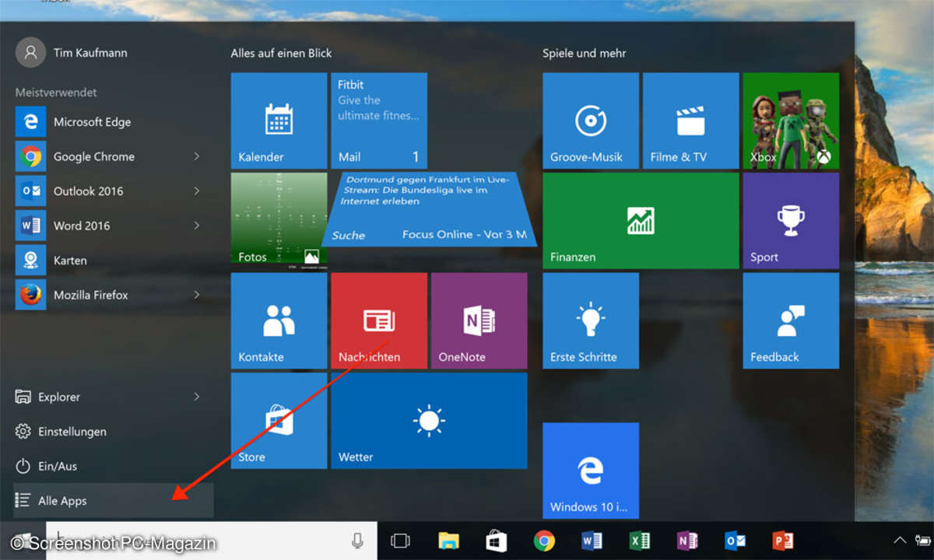Open the Ein/Aus power menu
934x560 pixels.
(114, 466)
